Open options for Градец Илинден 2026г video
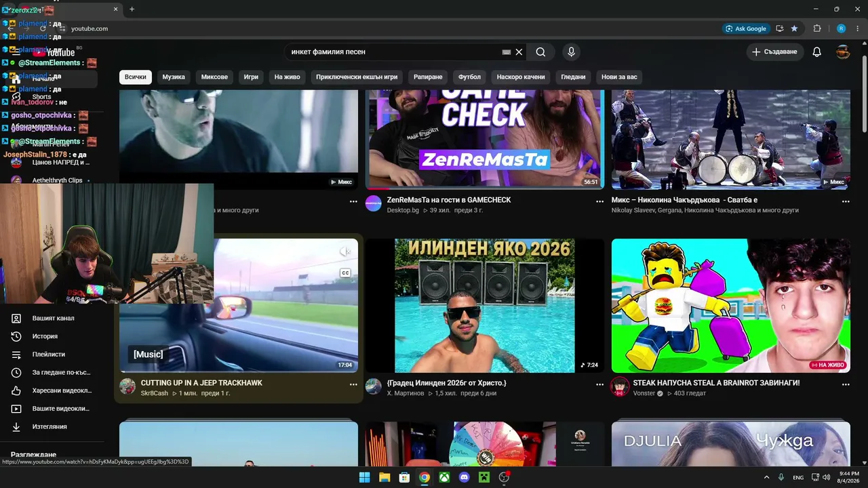Viewport: 868px width, 488px height. click(599, 384)
